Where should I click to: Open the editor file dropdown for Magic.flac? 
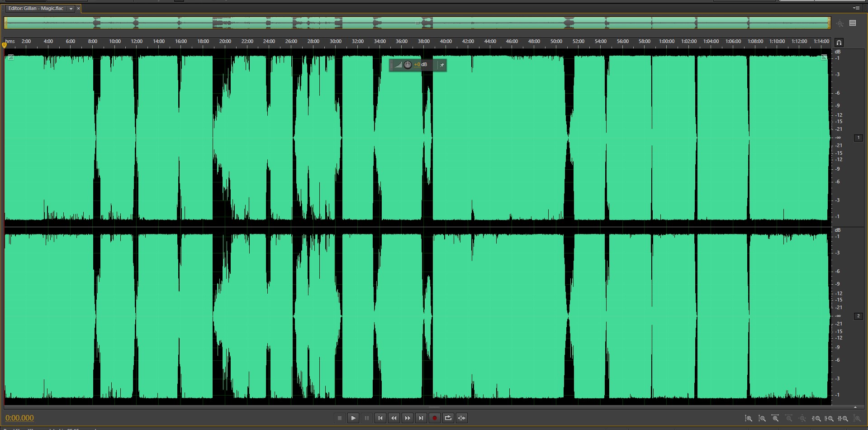tap(71, 9)
